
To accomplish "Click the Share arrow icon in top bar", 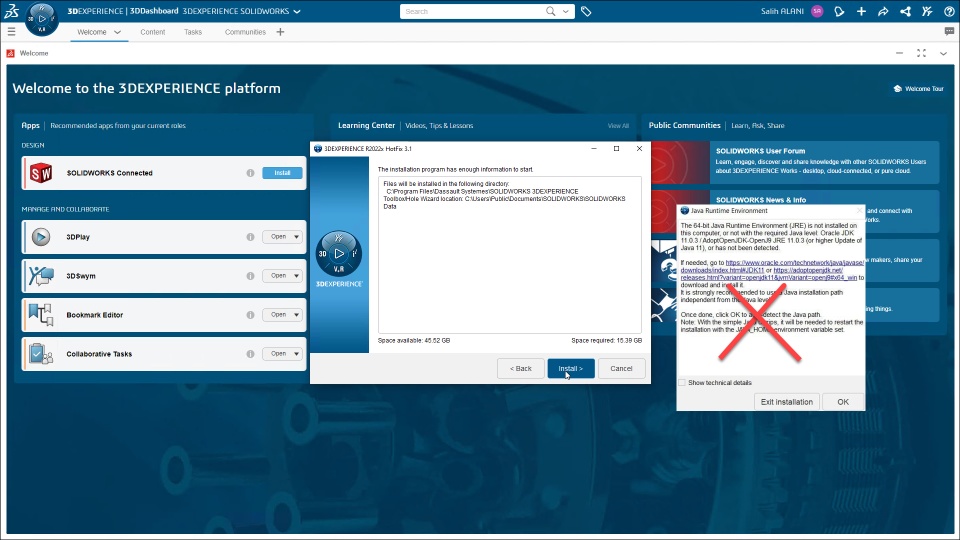I will 883,11.
